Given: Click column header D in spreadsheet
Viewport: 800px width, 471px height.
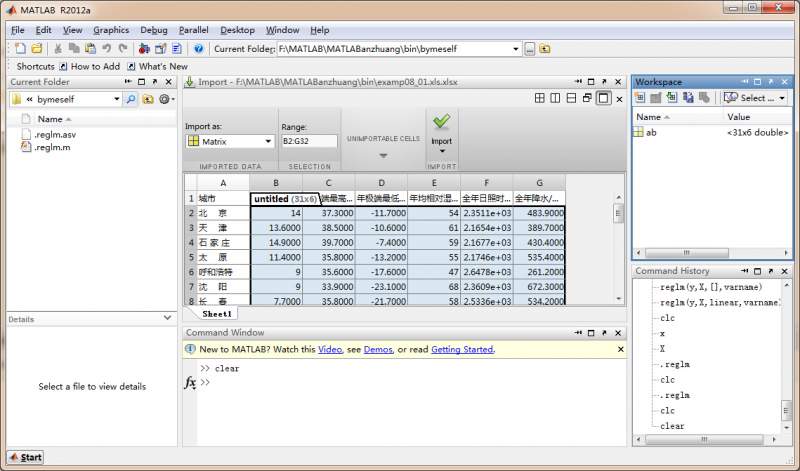Looking at the screenshot, I should coord(381,183).
